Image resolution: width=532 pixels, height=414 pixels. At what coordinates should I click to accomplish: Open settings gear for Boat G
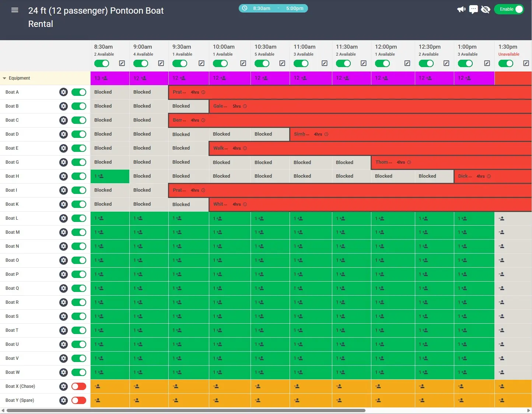pyautogui.click(x=63, y=162)
